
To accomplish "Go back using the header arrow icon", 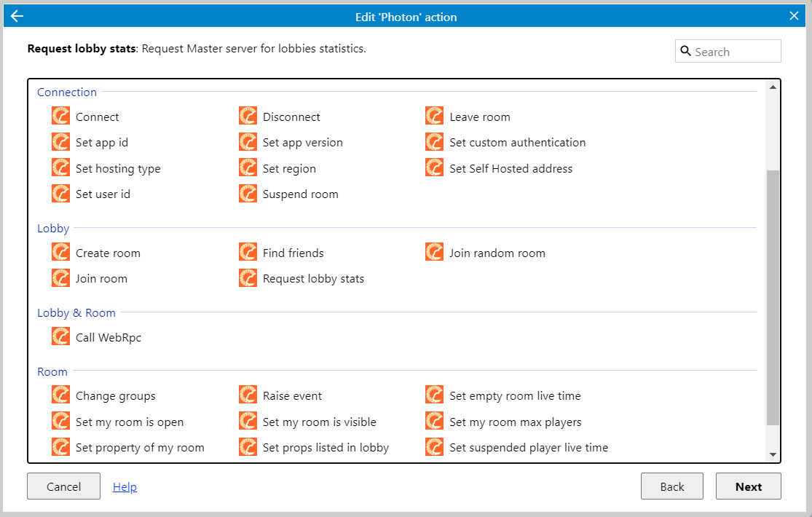I will point(17,16).
